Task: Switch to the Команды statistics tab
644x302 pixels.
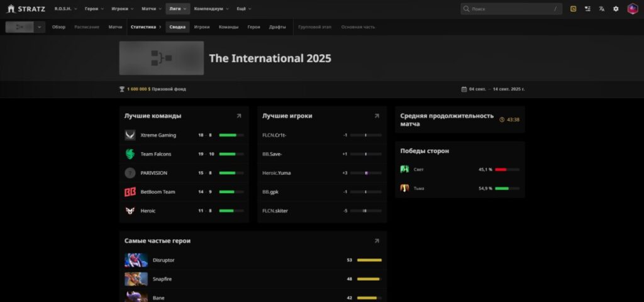Action: pos(228,27)
